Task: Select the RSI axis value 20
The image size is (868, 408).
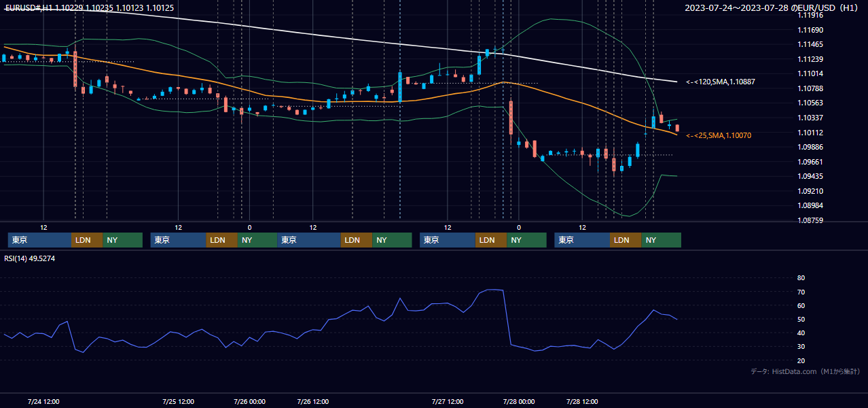Action: click(801, 360)
